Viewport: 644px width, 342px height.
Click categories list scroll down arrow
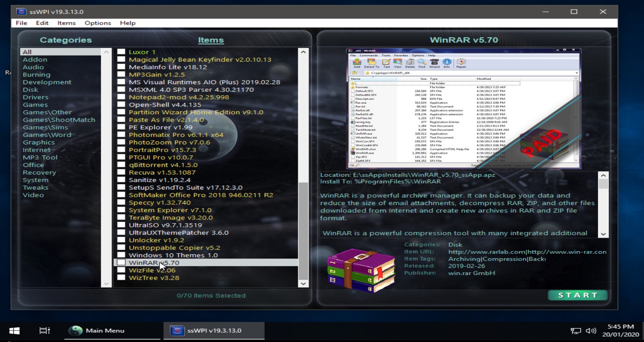tap(106, 283)
